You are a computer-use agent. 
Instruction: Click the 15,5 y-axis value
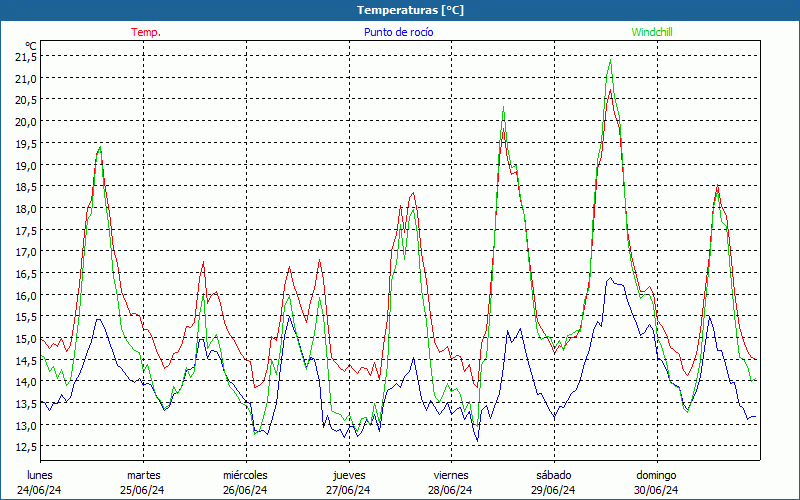26,317
